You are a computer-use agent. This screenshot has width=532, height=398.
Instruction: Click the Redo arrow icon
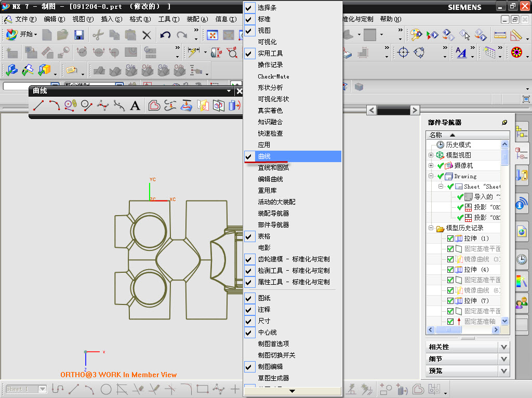(182, 35)
